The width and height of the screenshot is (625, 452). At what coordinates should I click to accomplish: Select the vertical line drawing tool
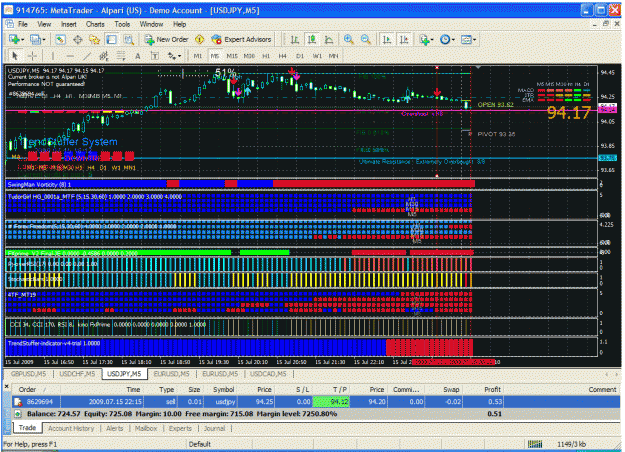(53, 56)
